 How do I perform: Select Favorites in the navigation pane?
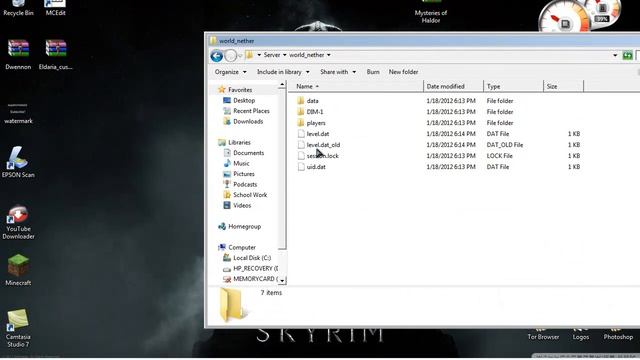[x=235, y=90]
